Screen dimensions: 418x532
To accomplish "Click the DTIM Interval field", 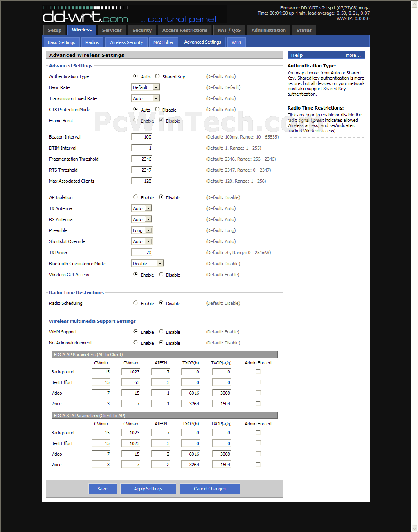I will pyautogui.click(x=142, y=148).
